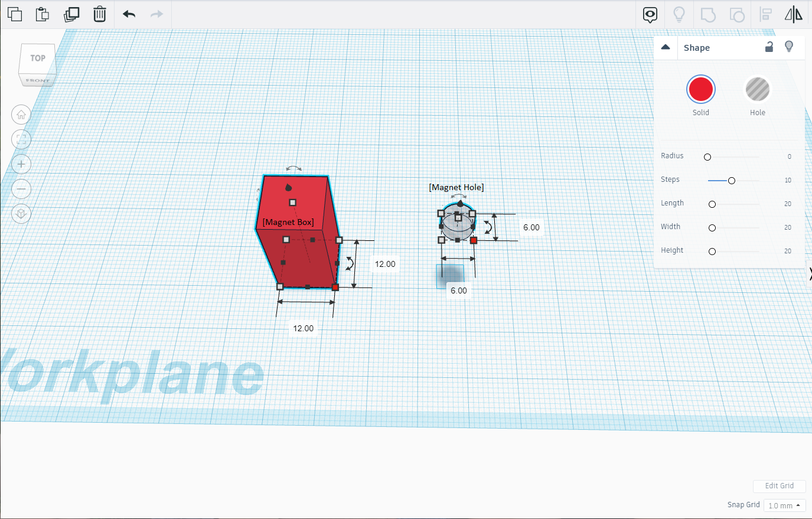Image resolution: width=812 pixels, height=519 pixels.
Task: Click the red corner handle of Magnet Hole
Action: click(474, 240)
